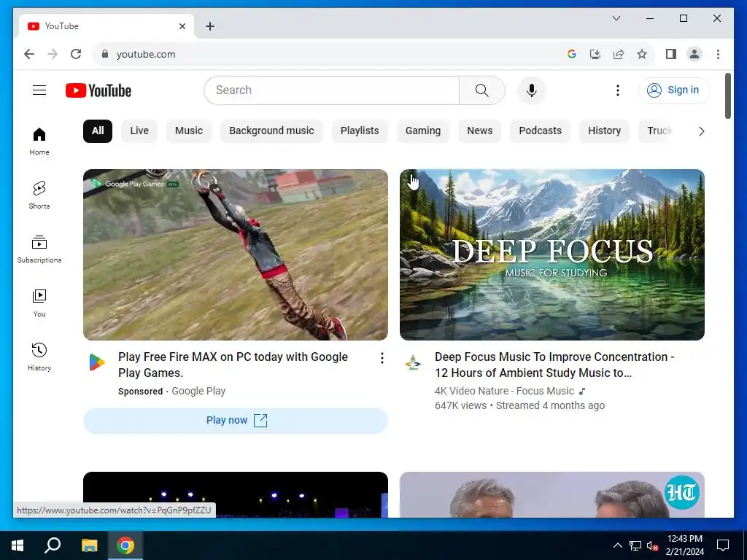Select the Live category chip
This screenshot has width=747, height=560.
[x=139, y=131]
